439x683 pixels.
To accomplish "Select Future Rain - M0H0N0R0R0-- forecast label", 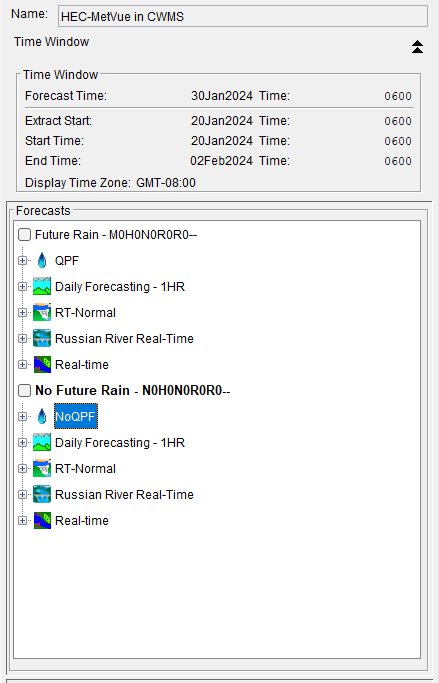I will 116,235.
